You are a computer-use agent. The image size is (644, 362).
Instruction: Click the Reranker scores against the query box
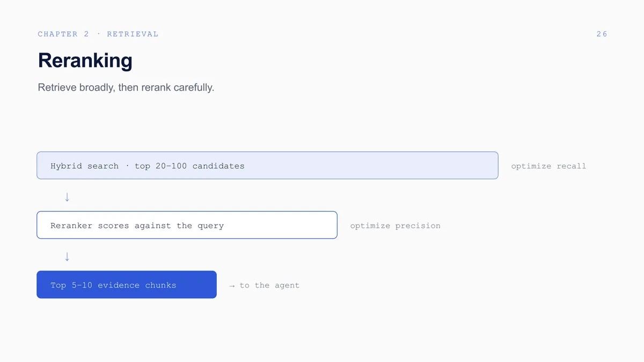click(x=187, y=225)
